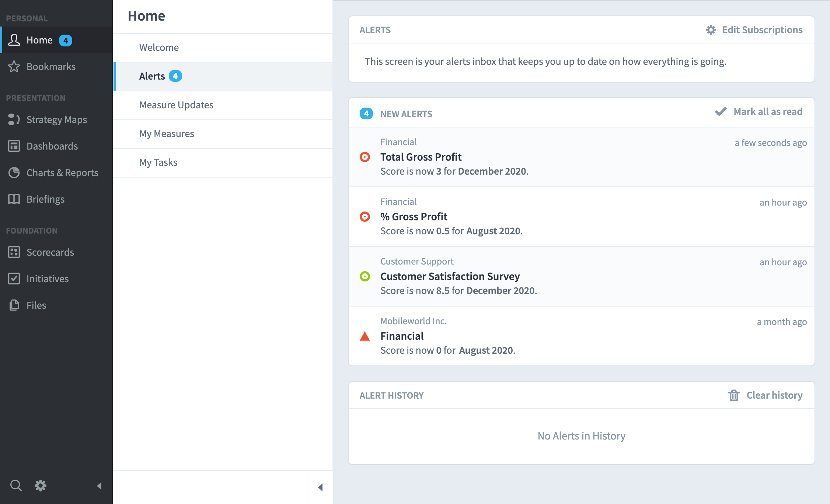Click the Initiatives checkbox icon
The height and width of the screenshot is (504, 830).
[14, 279]
